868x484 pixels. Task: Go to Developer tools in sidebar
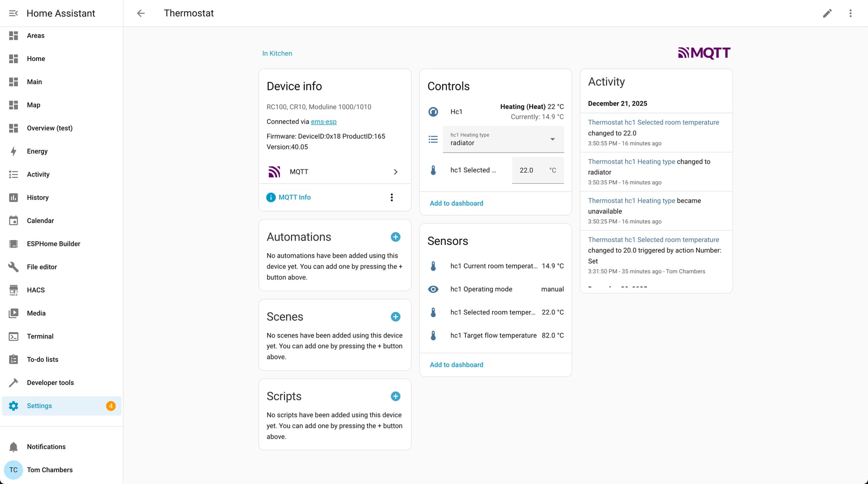50,383
